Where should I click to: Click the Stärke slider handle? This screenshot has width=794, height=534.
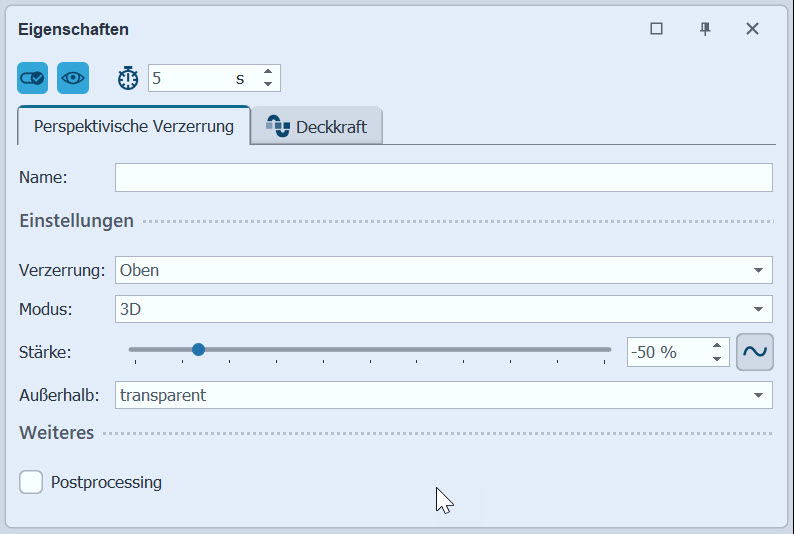[198, 349]
